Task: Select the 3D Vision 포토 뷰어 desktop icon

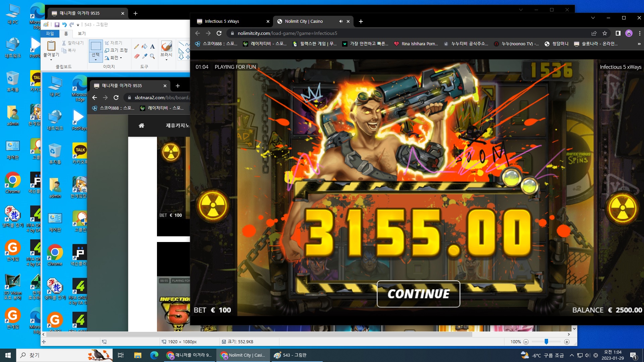Action: 13,287
